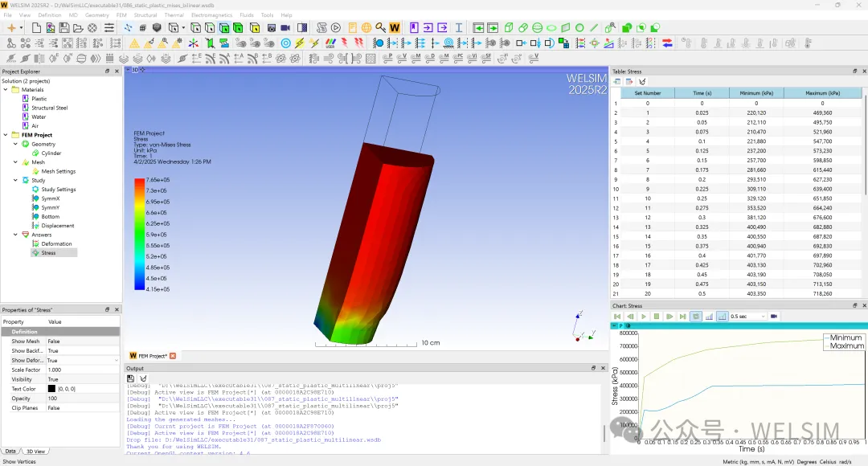The height and width of the screenshot is (466, 868).
Task: Open the dropdown arrow beside the add star icon
Action: click(21, 27)
